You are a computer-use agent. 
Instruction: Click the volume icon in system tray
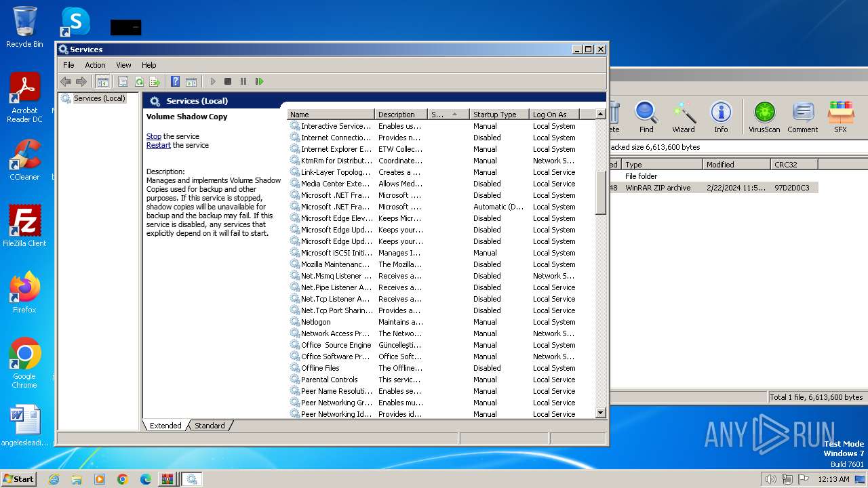pos(770,479)
